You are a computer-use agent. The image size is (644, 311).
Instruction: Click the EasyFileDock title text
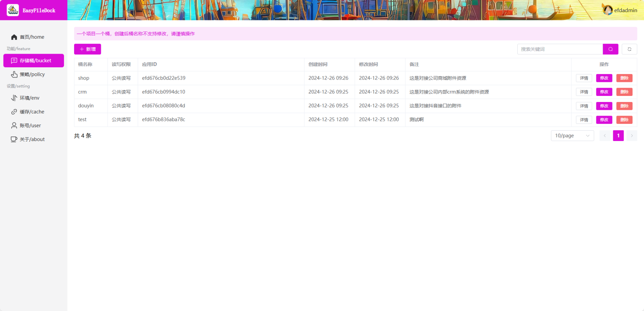[39, 10]
